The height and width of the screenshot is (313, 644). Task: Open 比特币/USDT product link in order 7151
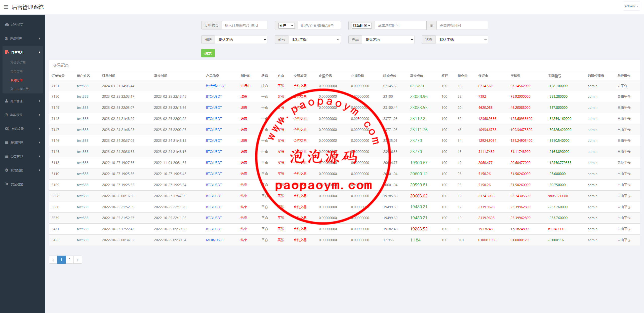216,86
